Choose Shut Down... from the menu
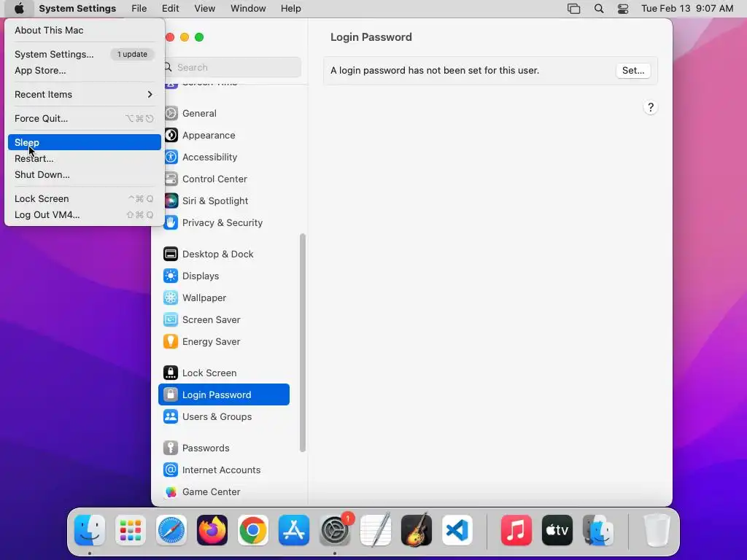This screenshot has width=747, height=560. (85, 175)
